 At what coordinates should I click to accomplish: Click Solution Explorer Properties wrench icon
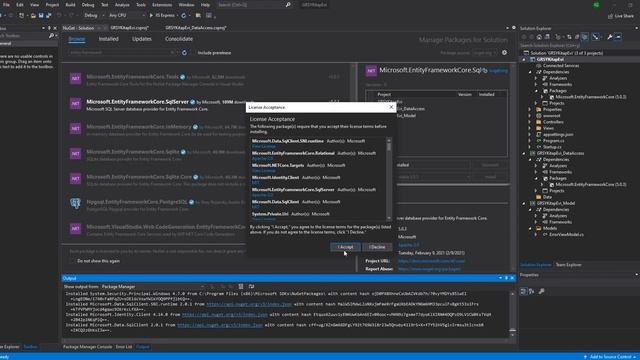(x=609, y=37)
